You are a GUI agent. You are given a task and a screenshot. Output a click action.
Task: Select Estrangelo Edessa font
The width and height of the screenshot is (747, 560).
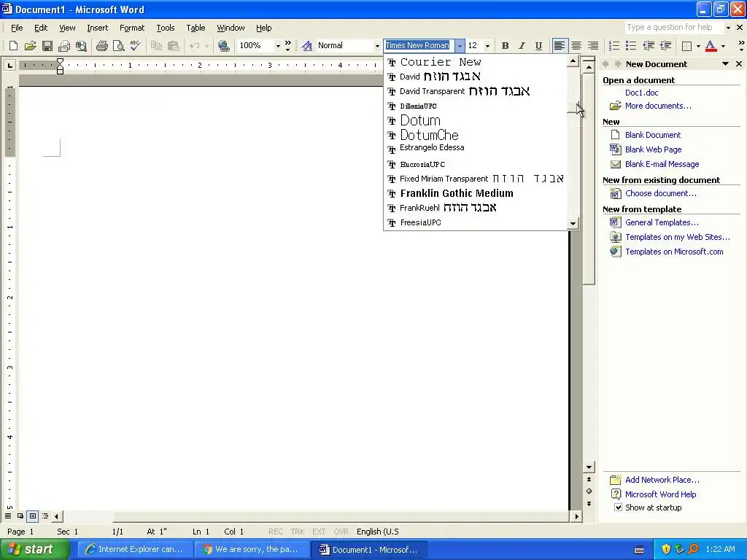[x=475, y=149]
